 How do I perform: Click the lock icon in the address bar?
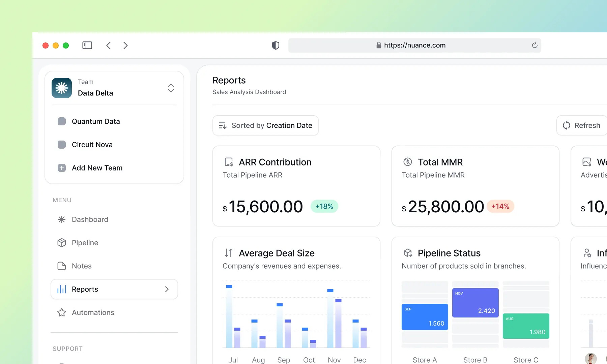click(x=379, y=45)
